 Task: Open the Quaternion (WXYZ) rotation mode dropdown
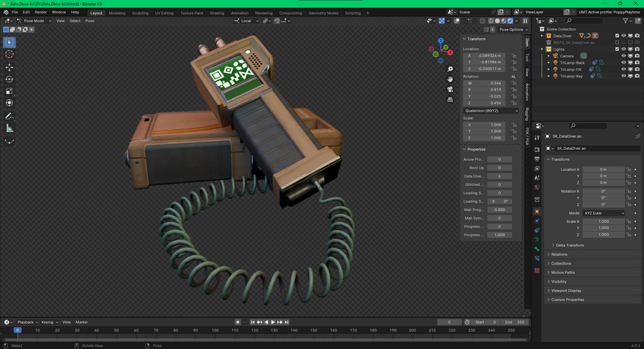point(491,110)
